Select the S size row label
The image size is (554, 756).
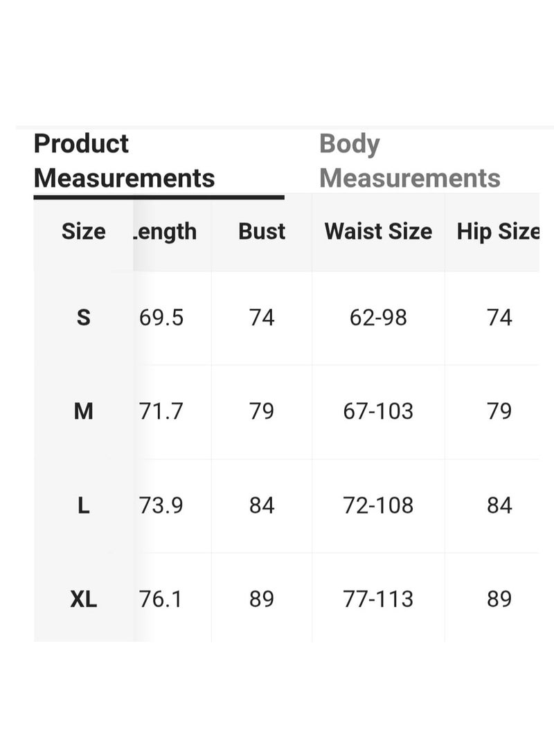pyautogui.click(x=83, y=318)
